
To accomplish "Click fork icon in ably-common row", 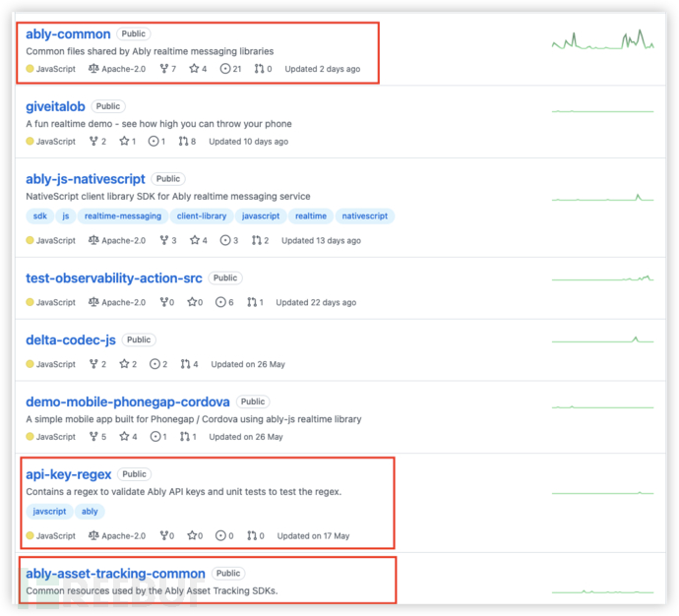I will 164,69.
